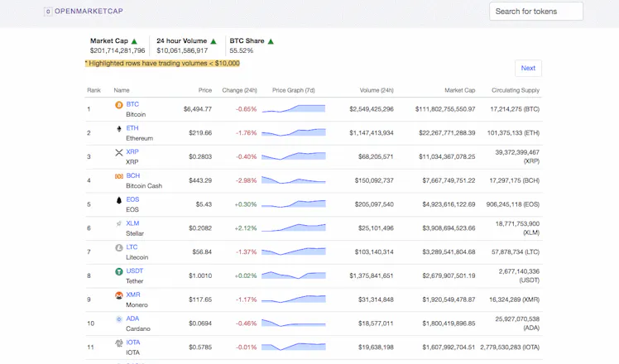Open the EOS token link

coord(132,199)
